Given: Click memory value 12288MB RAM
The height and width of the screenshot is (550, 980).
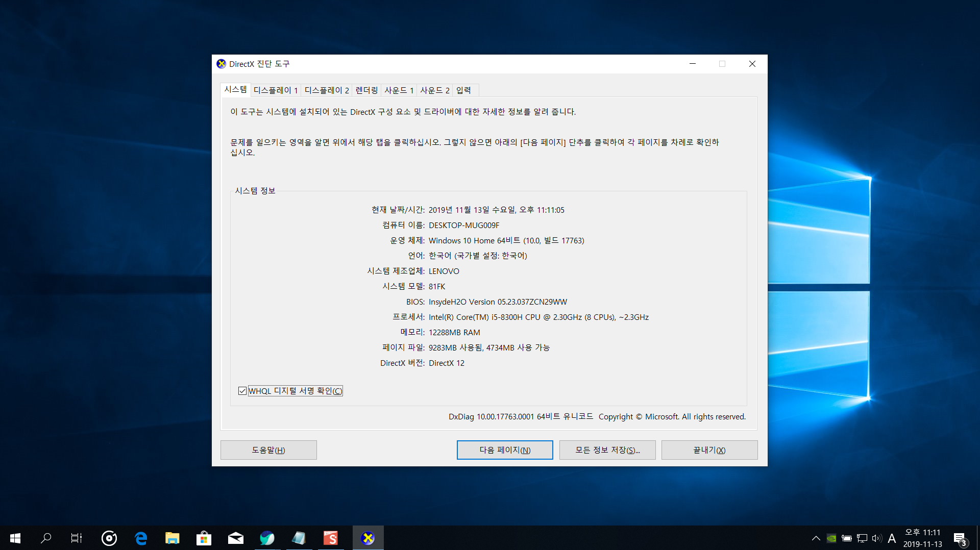Looking at the screenshot, I should click(454, 332).
